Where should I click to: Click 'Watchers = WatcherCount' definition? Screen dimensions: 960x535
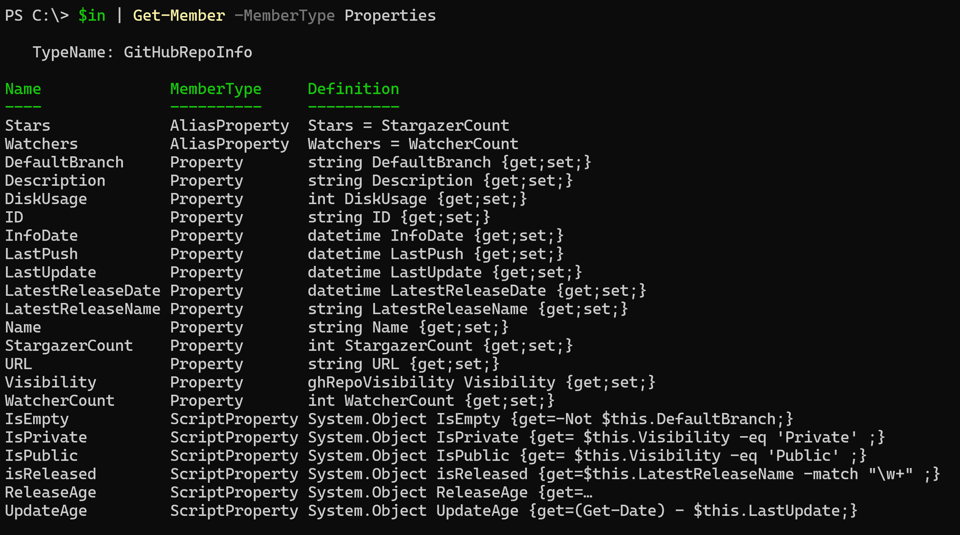pyautogui.click(x=413, y=144)
